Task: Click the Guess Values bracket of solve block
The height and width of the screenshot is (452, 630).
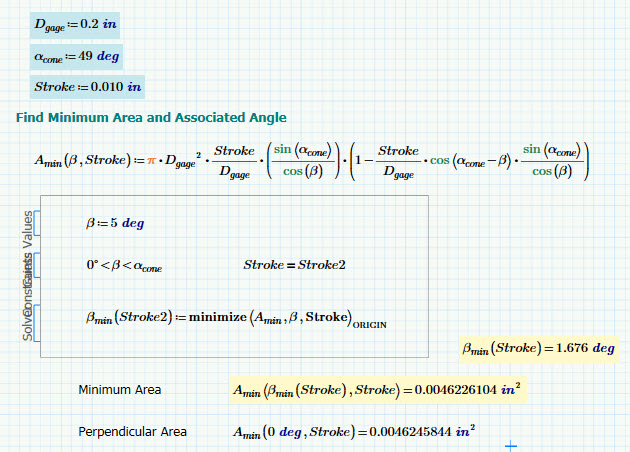Action: point(37,223)
